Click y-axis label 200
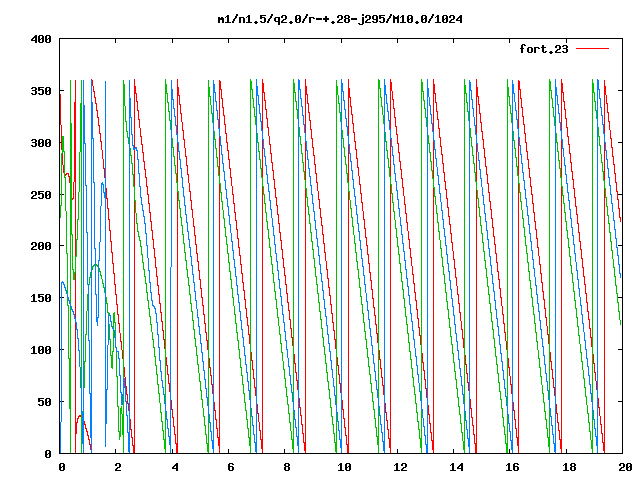 41,246
